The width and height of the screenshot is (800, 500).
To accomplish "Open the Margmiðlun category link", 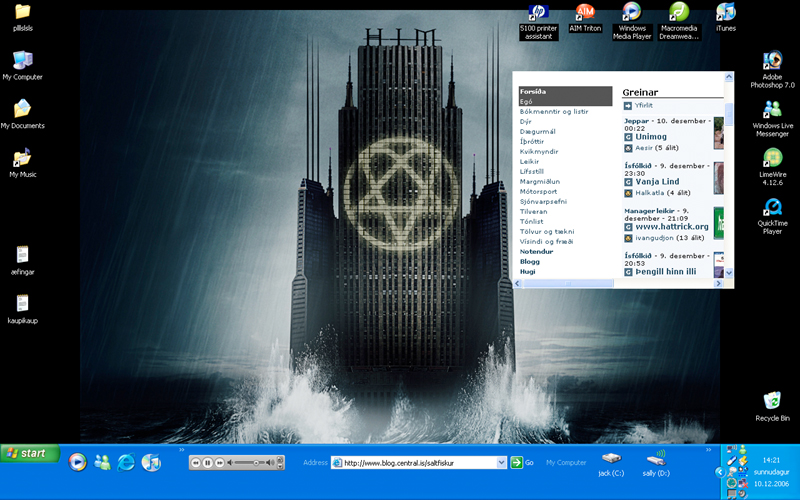I will (540, 181).
